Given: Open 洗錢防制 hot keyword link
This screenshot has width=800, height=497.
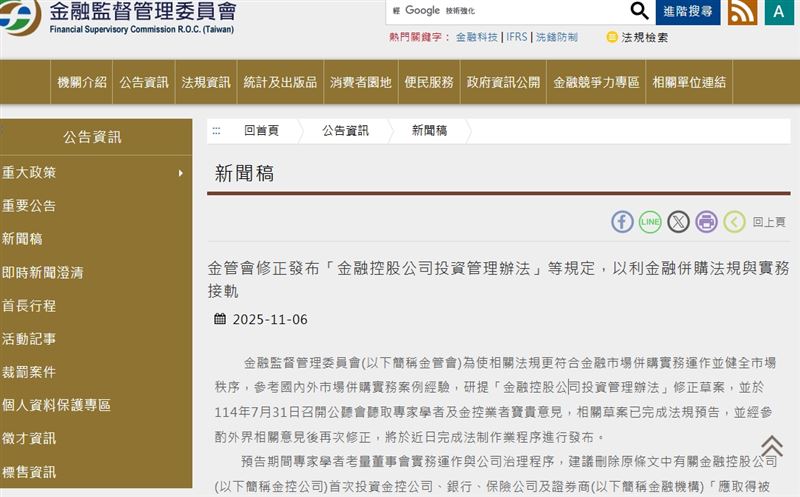Looking at the screenshot, I should click(557, 37).
